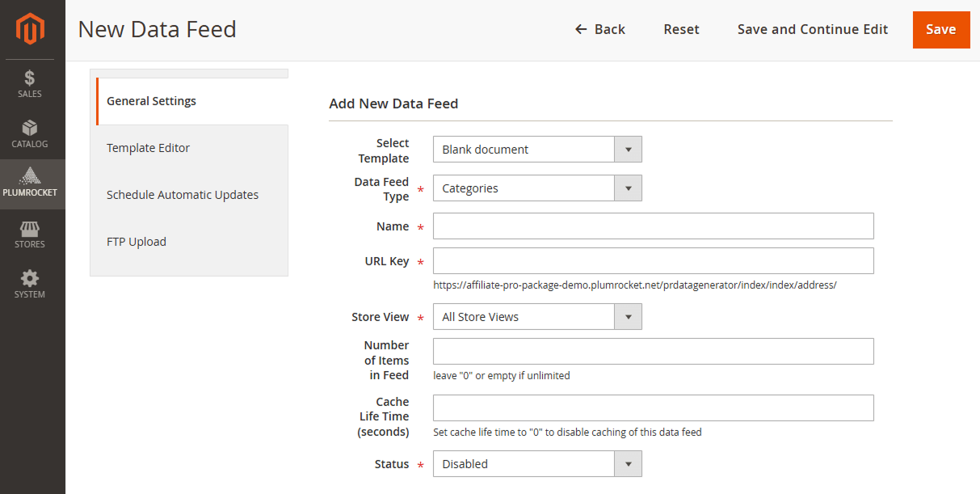Open the Schedule Automatic Updates section
Screen dimensions: 980x494
click(183, 194)
